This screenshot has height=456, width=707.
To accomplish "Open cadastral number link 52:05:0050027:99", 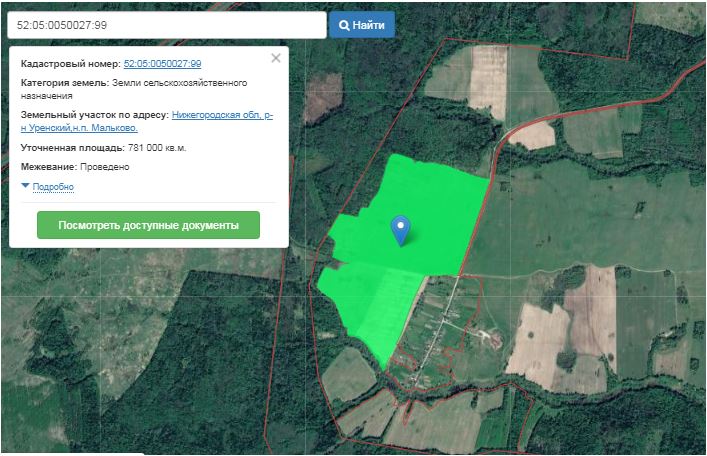I will coord(162,64).
